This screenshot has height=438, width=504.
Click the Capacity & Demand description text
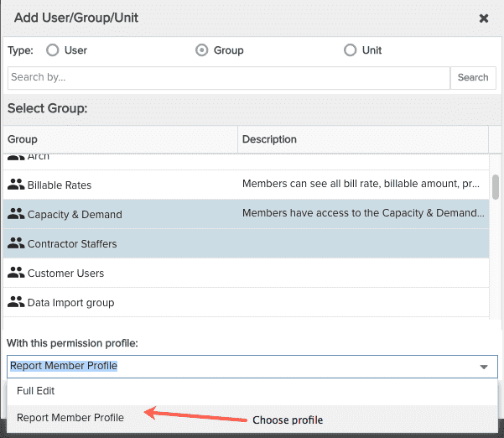point(363,213)
